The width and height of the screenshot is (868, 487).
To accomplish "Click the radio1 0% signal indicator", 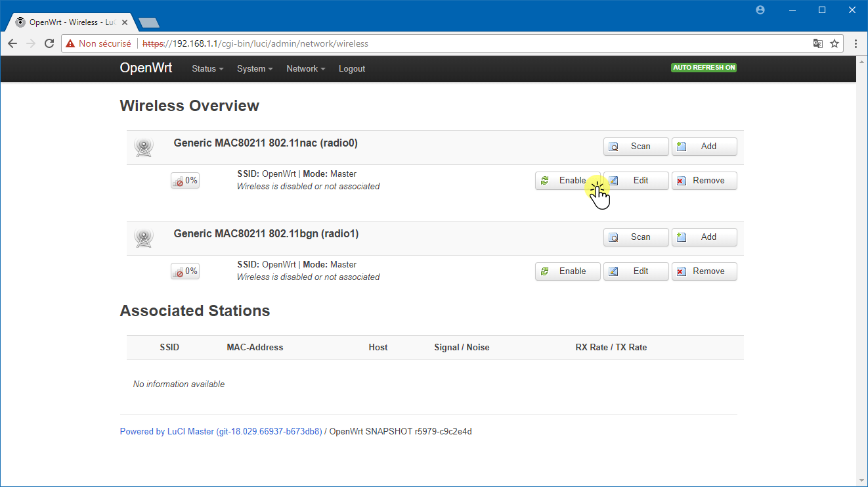I will pyautogui.click(x=185, y=271).
